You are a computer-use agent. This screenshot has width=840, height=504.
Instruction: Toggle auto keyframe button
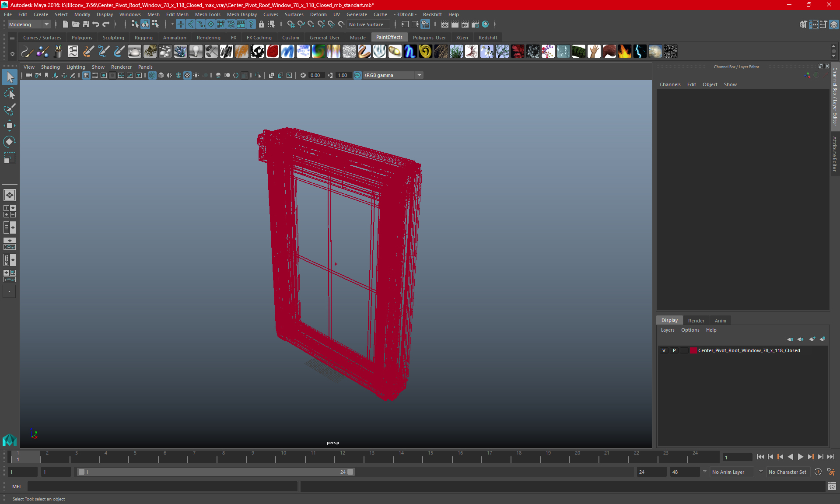click(818, 472)
